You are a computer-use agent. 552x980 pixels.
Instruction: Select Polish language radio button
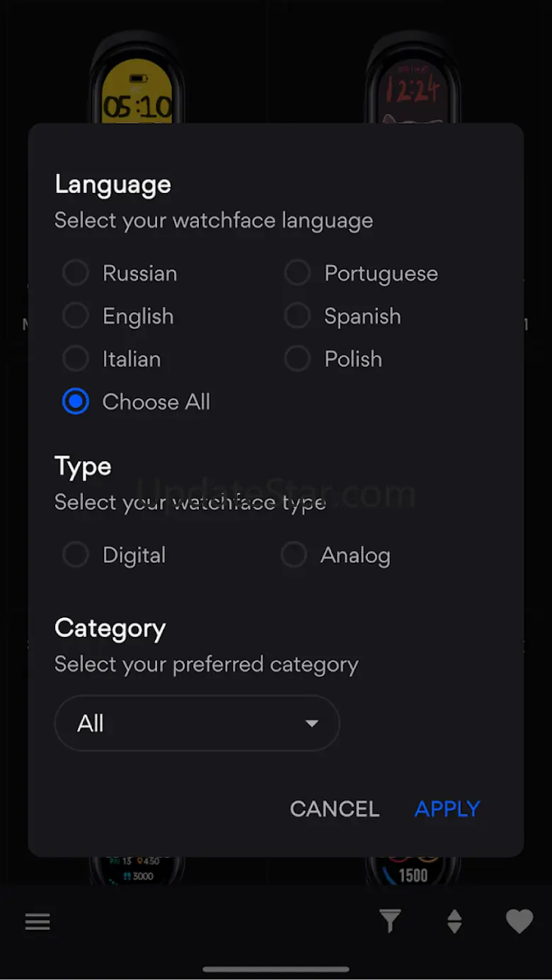click(x=297, y=359)
